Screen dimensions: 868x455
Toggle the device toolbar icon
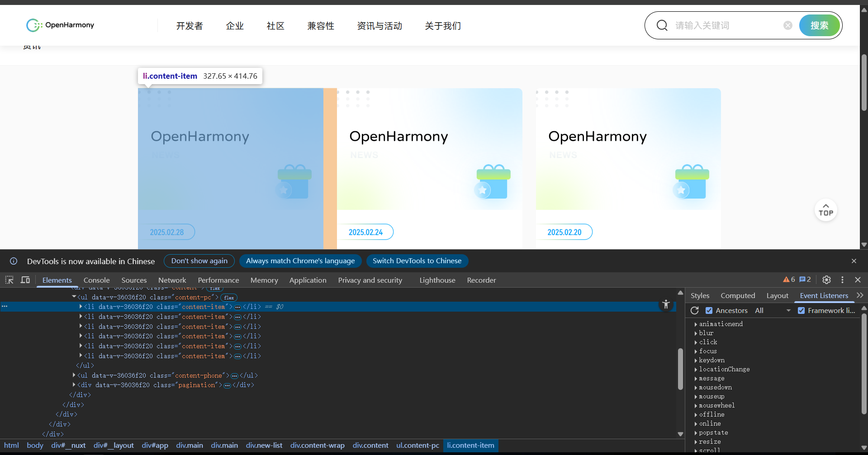25,280
